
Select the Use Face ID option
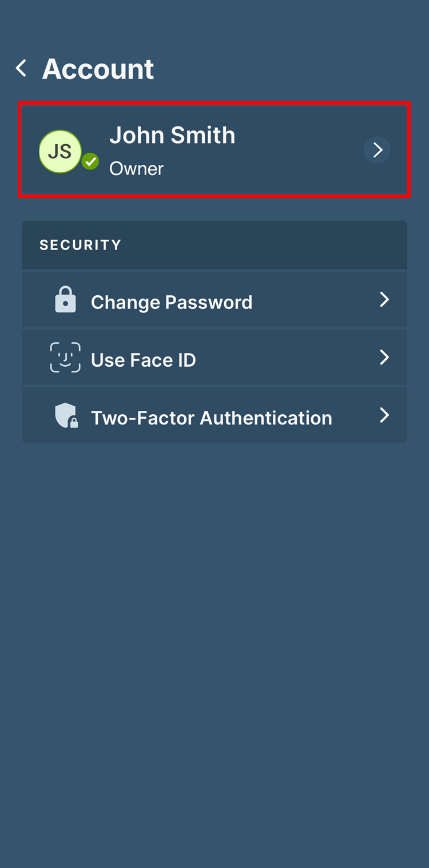coord(144,360)
